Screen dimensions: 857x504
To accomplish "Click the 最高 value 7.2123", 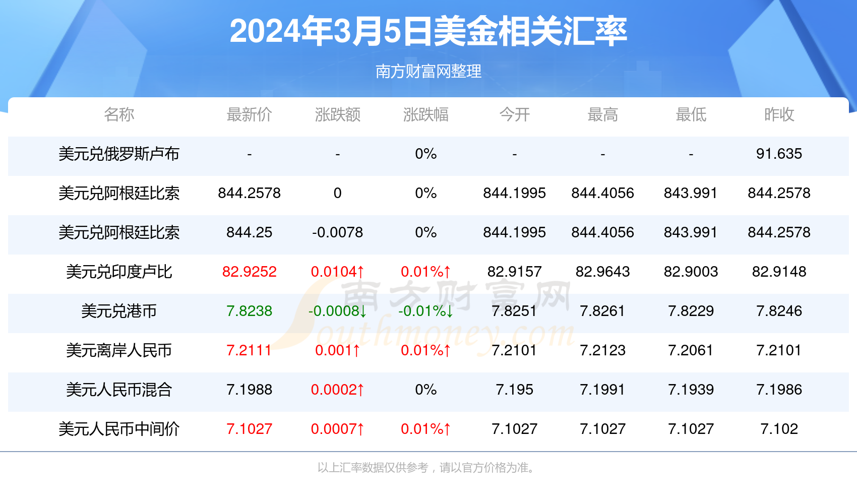I will pos(602,350).
